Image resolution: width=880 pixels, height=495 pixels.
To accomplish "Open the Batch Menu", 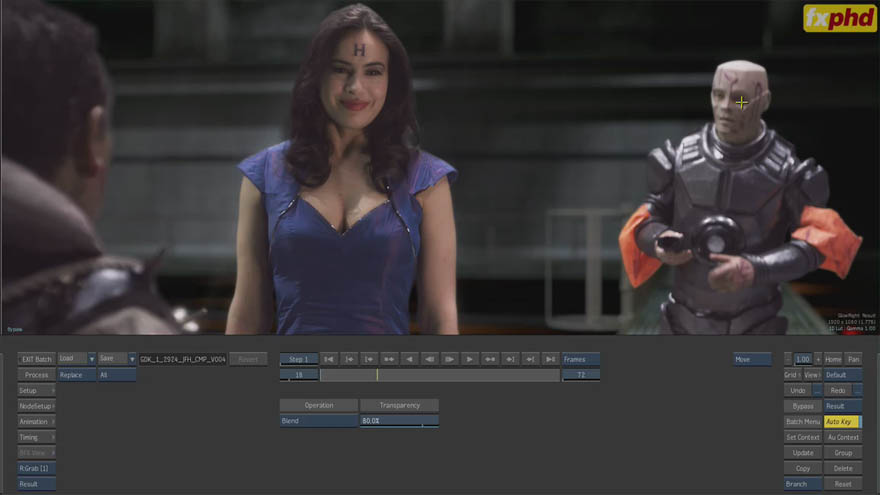I will click(x=803, y=421).
